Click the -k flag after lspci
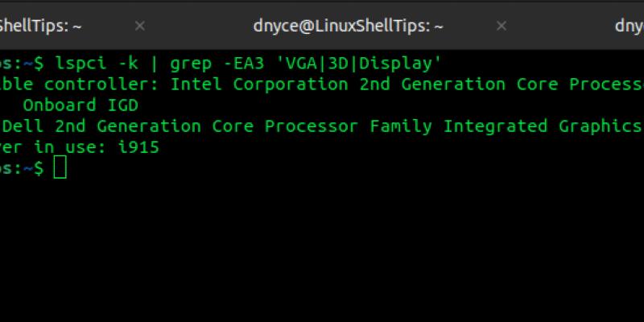 (x=128, y=64)
